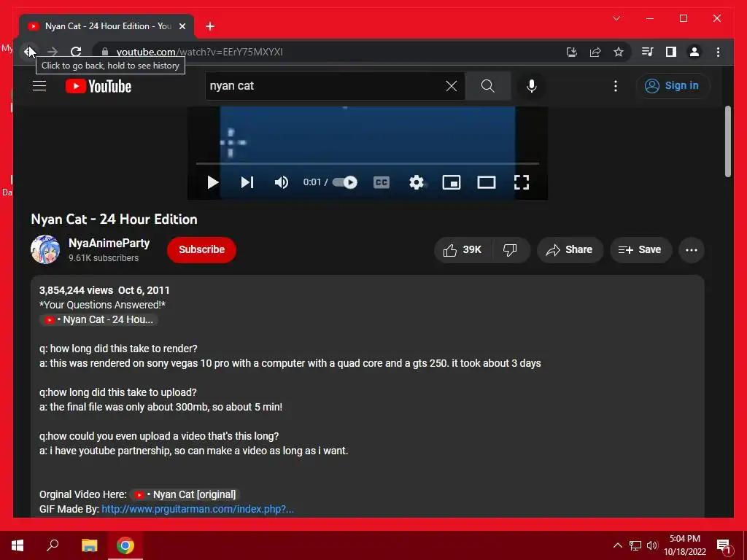
Task: Mute the video volume speaker
Action: pyautogui.click(x=281, y=182)
